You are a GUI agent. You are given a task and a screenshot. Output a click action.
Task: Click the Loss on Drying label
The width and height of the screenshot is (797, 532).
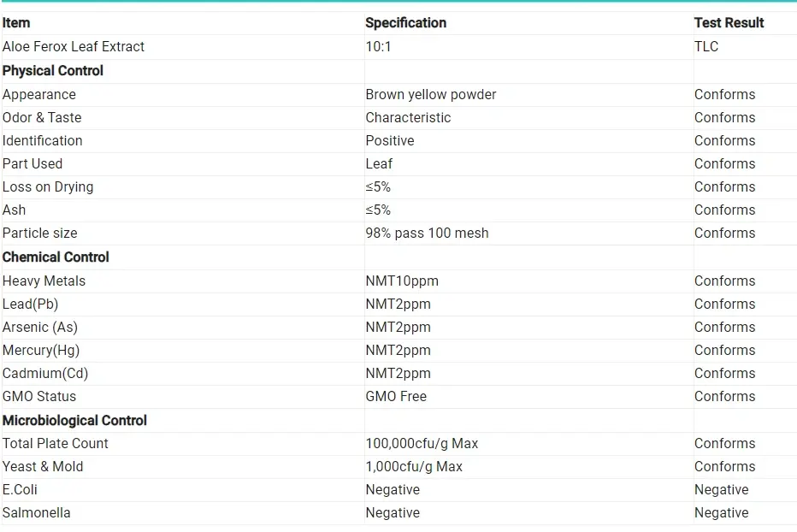tap(48, 187)
